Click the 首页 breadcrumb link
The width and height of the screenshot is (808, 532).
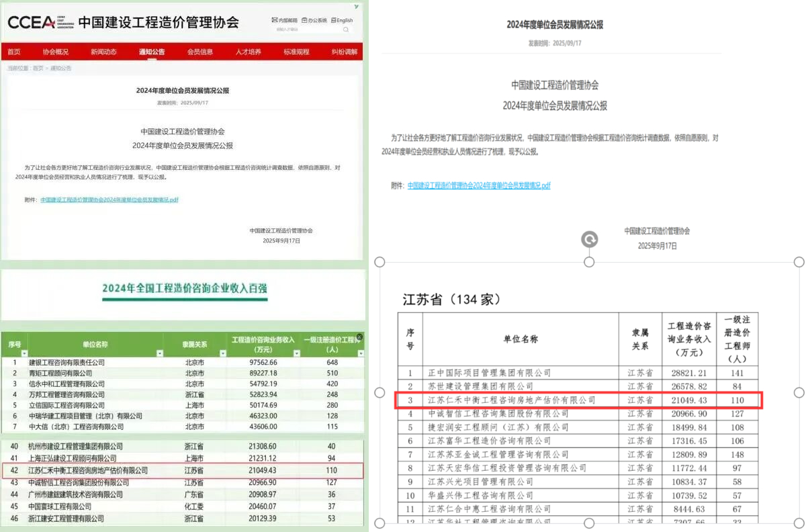coord(38,68)
